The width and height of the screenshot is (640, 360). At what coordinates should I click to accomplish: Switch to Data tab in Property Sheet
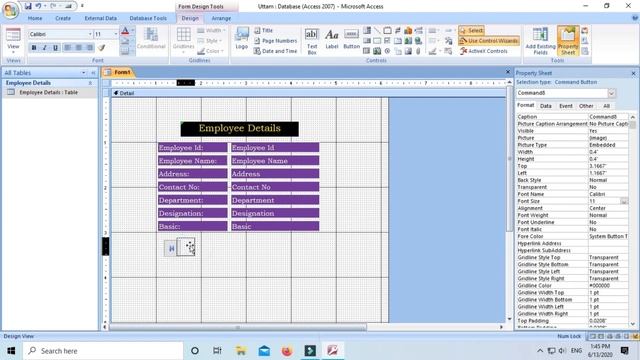[x=546, y=106]
